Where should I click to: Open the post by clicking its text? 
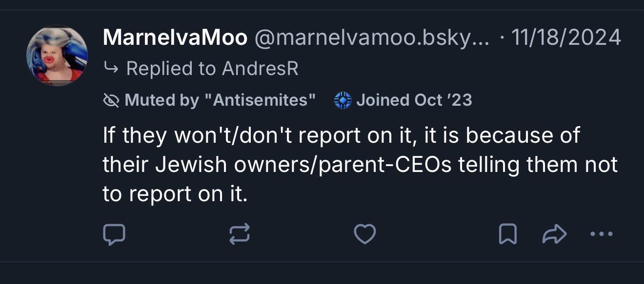pyautogui.click(x=342, y=165)
